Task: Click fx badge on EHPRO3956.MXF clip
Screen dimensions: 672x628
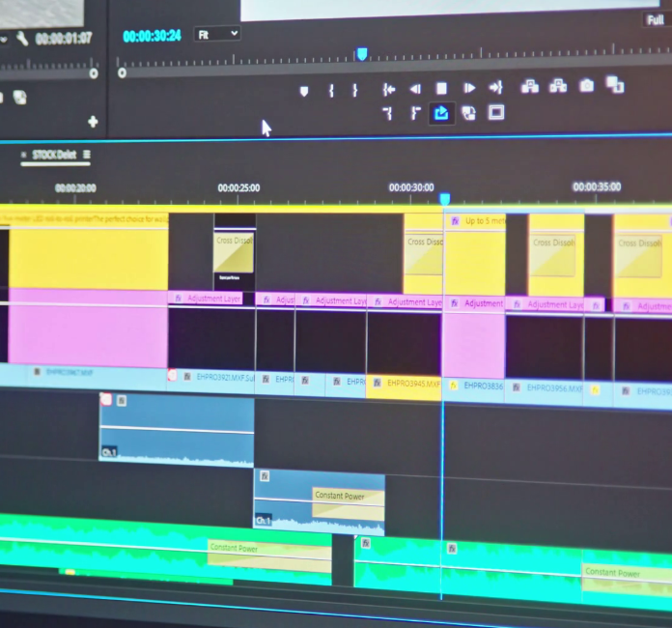Action: pyautogui.click(x=517, y=387)
